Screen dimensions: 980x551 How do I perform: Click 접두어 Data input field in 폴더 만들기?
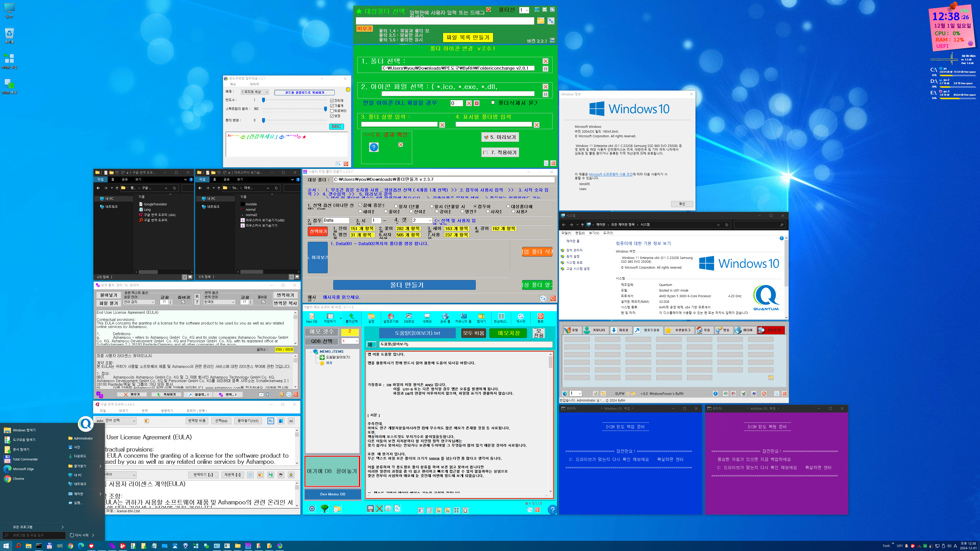point(336,220)
